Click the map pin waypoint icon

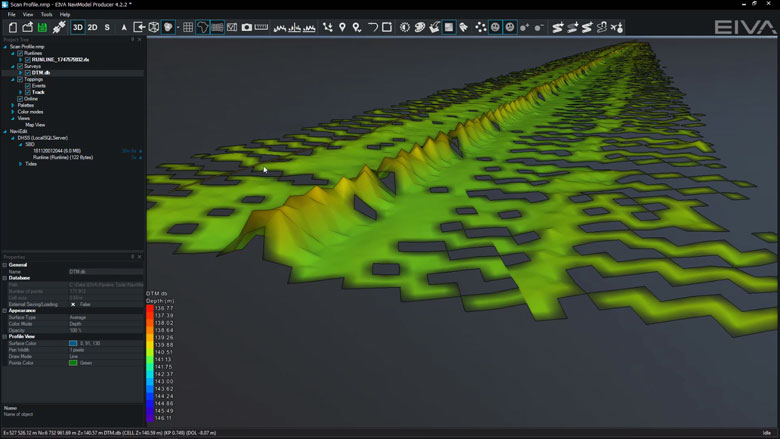click(342, 27)
